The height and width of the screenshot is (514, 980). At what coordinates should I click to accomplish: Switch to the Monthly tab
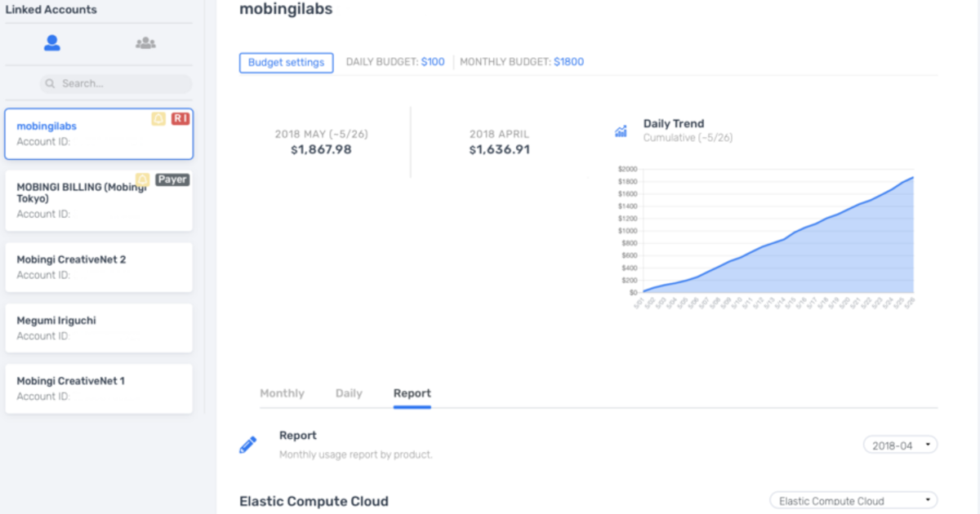[x=282, y=393]
